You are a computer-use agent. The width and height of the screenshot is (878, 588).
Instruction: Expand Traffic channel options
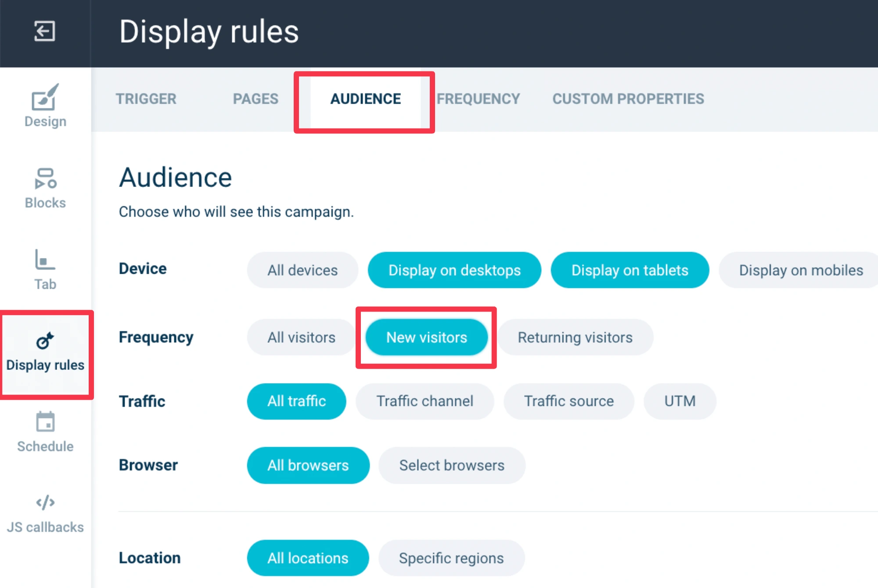425,401
